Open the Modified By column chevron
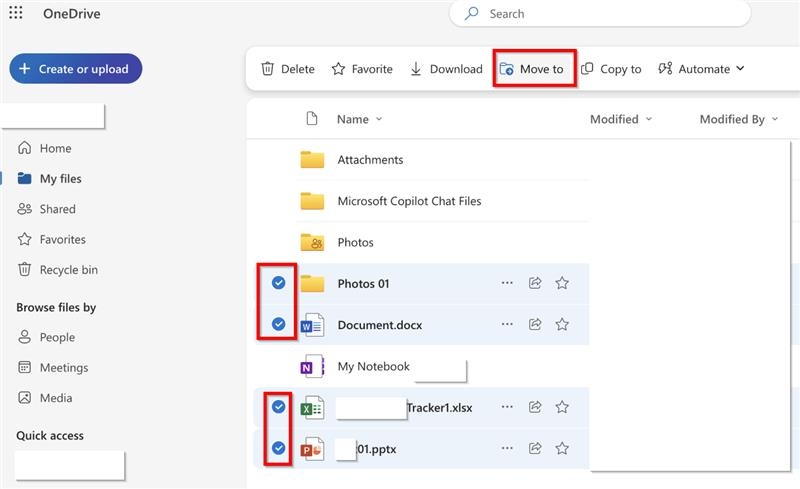 click(774, 119)
